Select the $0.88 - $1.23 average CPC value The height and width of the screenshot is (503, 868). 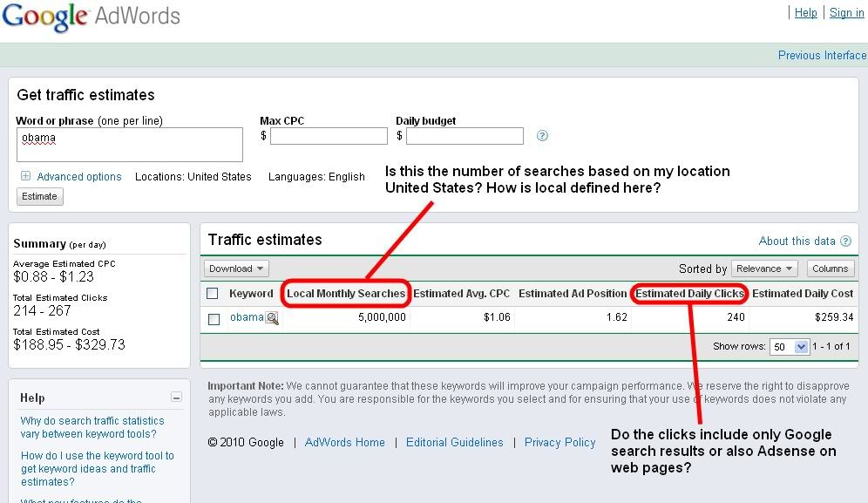(54, 276)
